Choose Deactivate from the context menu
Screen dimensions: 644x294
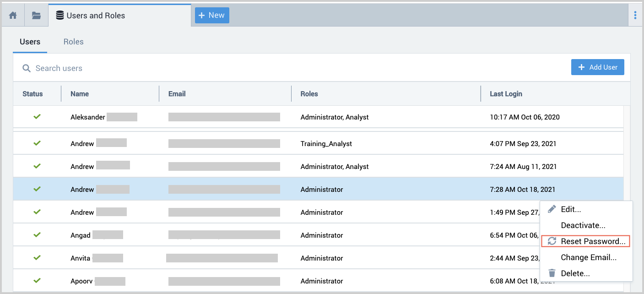(583, 225)
